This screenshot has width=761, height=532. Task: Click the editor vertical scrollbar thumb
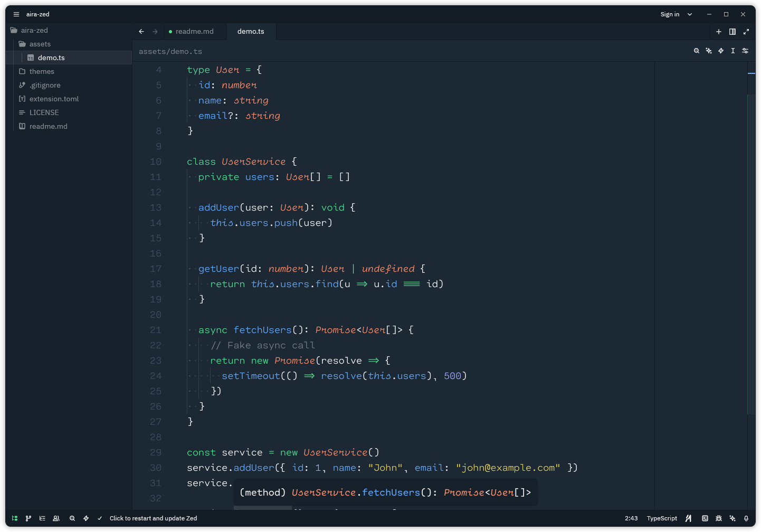pyautogui.click(x=752, y=254)
